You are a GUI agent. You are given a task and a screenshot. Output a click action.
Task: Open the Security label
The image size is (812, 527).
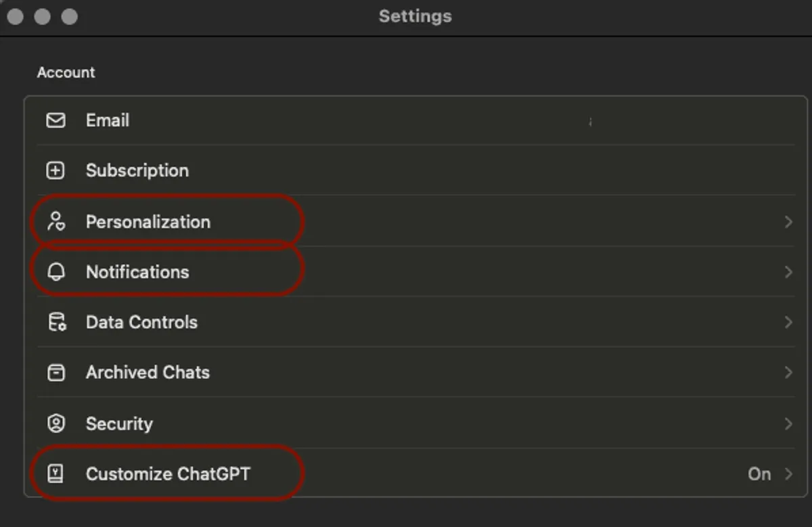[x=119, y=423]
